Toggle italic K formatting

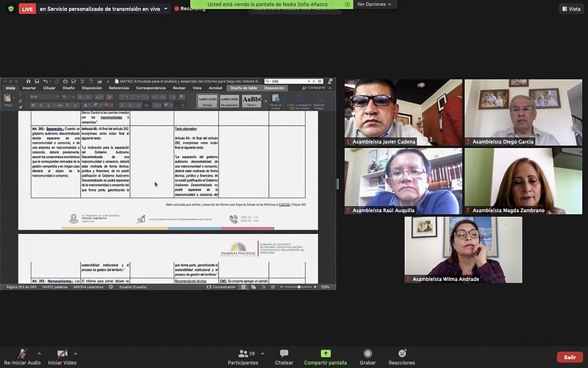[x=41, y=105]
